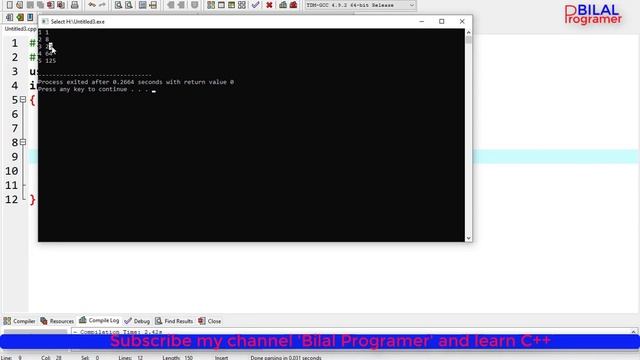Print the file with the printer icon
Viewport: 640px width, 360px height.
click(x=74, y=5)
